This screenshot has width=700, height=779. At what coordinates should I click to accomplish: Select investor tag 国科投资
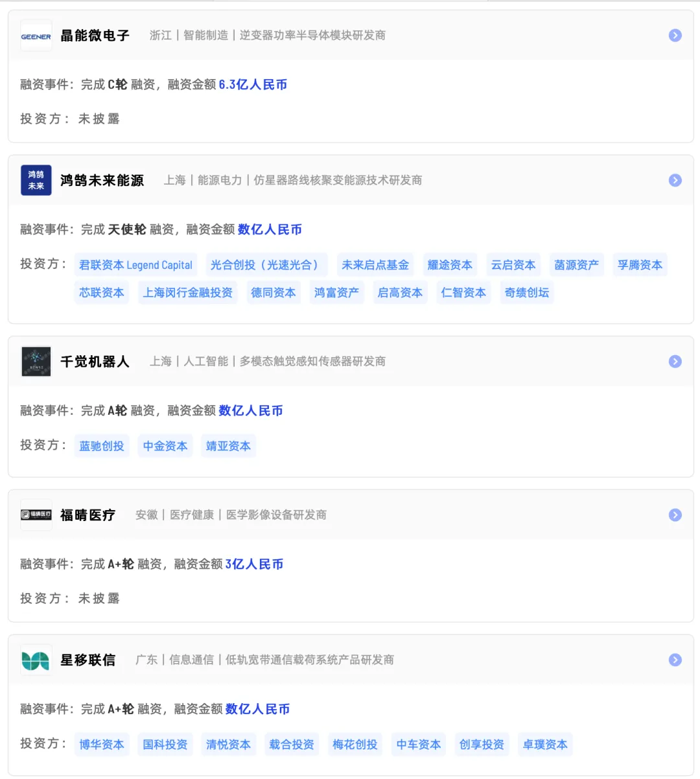coord(165,745)
